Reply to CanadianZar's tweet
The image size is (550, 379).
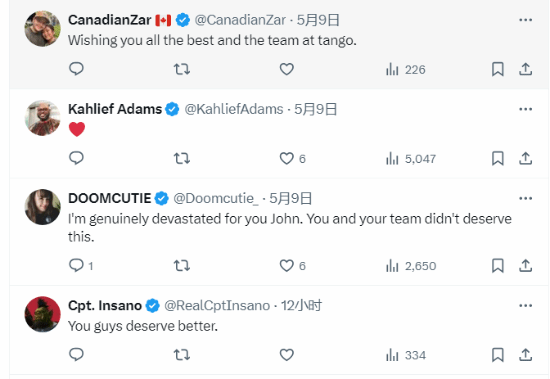76,69
